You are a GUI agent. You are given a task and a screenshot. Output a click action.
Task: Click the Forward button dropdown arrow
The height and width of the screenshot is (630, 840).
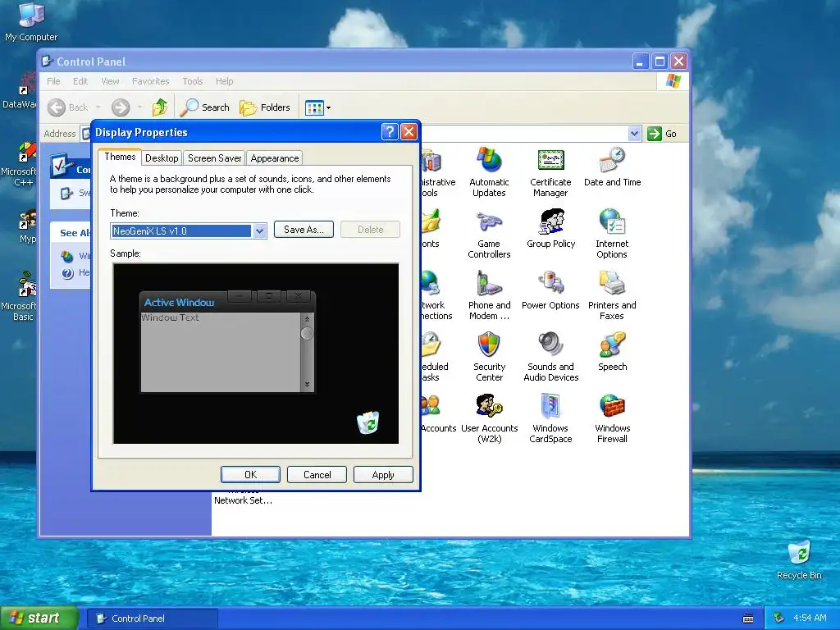coord(139,107)
